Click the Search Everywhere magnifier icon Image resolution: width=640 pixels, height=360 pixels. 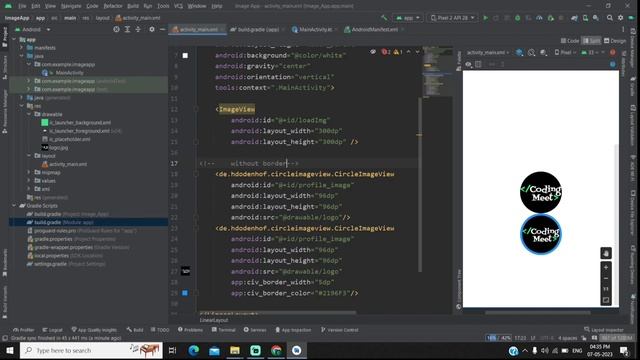coord(610,18)
